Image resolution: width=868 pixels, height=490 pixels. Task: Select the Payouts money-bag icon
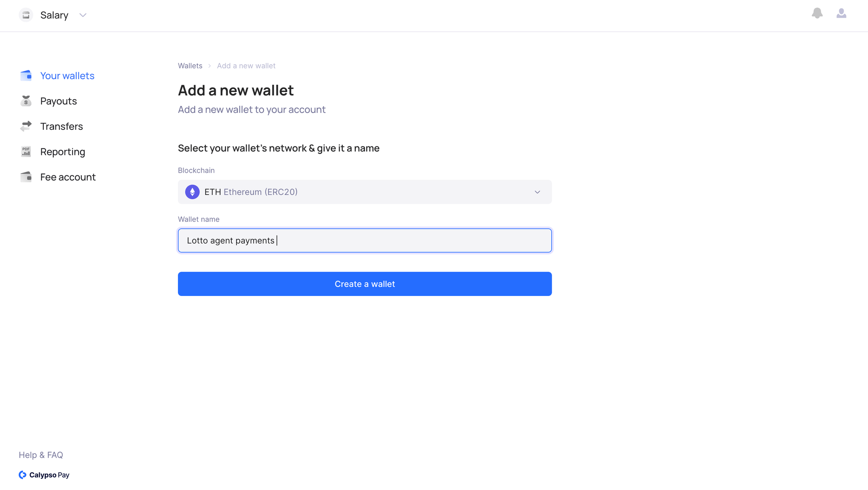pos(26,101)
